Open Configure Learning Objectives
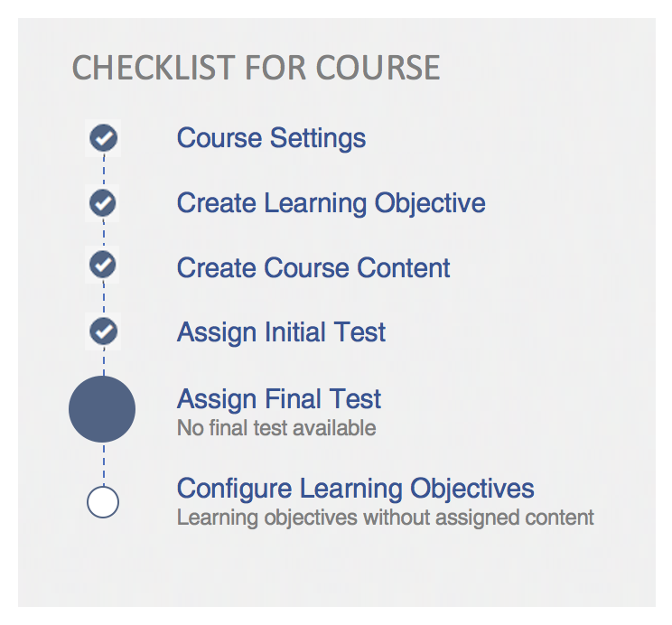 pos(355,489)
